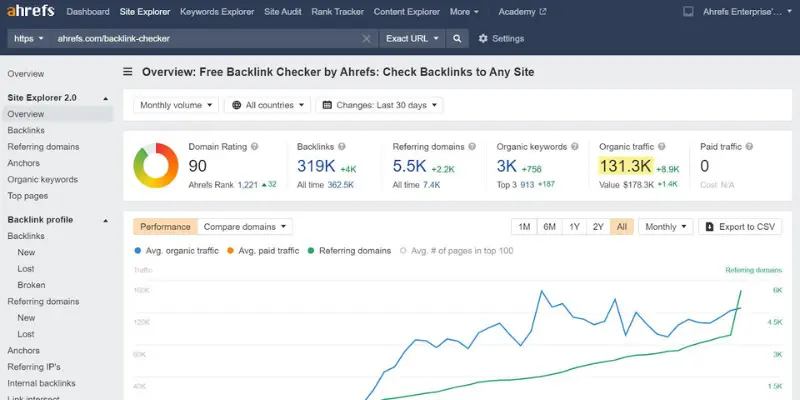Enable Avg. # of pages in top 100
This screenshot has width=800, height=400.
[457, 251]
